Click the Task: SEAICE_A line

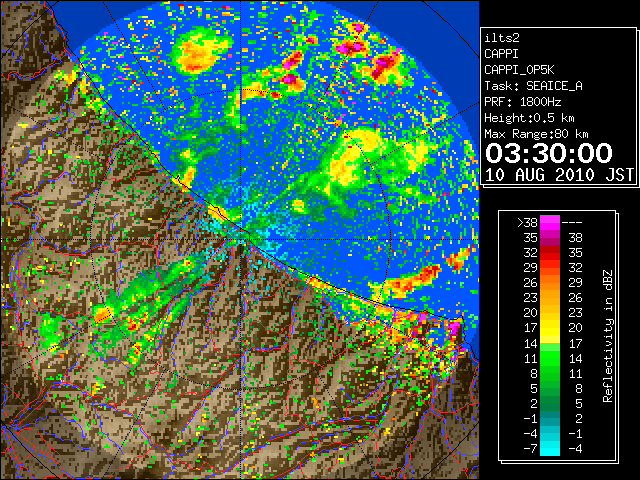(533, 86)
